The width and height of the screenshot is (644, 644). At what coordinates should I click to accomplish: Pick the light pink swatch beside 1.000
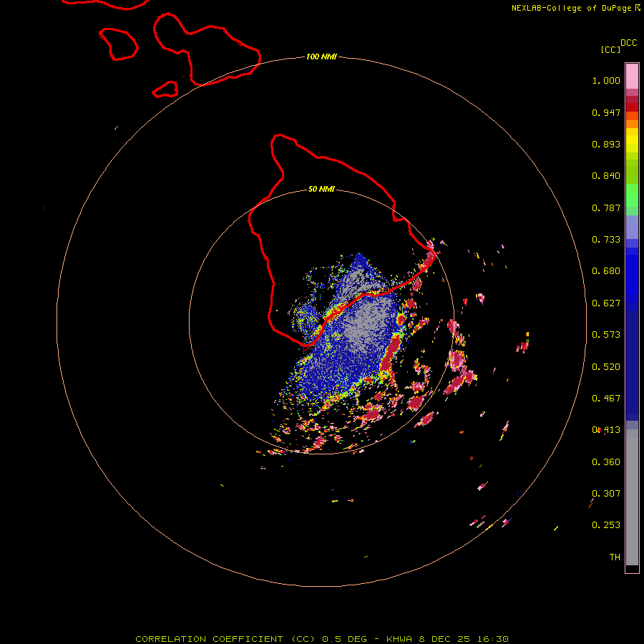click(x=632, y=77)
